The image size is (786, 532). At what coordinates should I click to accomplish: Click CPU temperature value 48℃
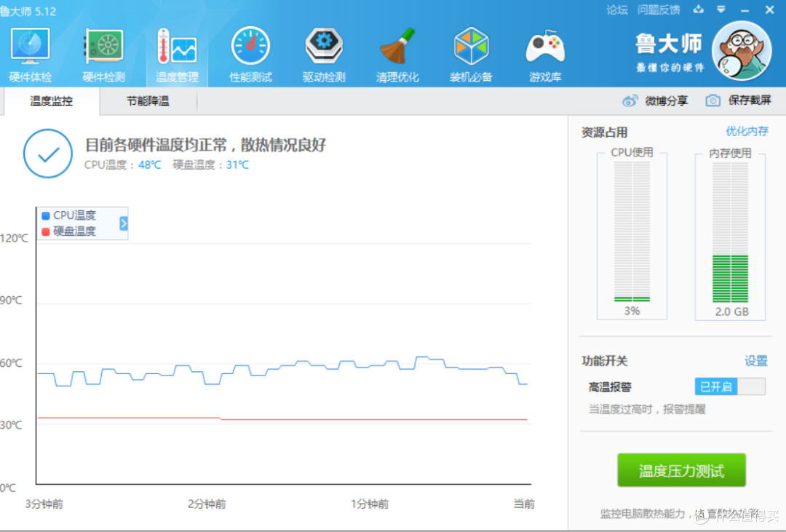point(150,165)
